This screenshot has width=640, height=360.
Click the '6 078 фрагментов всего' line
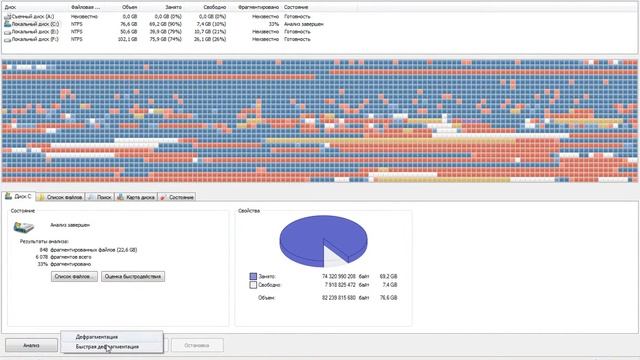[x=63, y=257]
